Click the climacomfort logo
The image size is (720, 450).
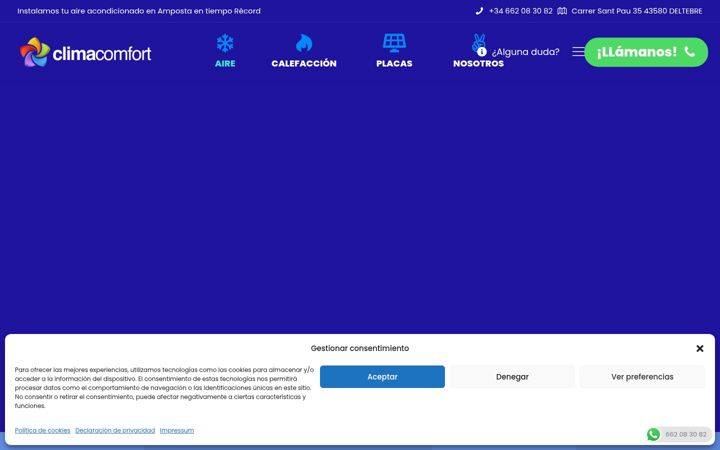[85, 52]
